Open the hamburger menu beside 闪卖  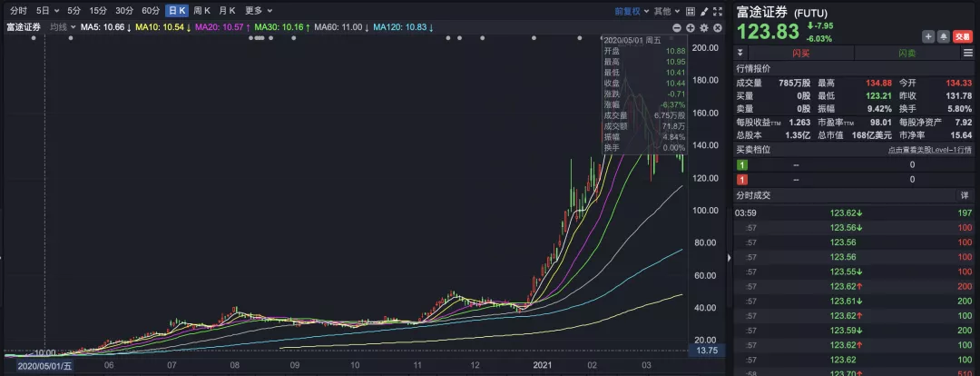pyautogui.click(x=968, y=54)
